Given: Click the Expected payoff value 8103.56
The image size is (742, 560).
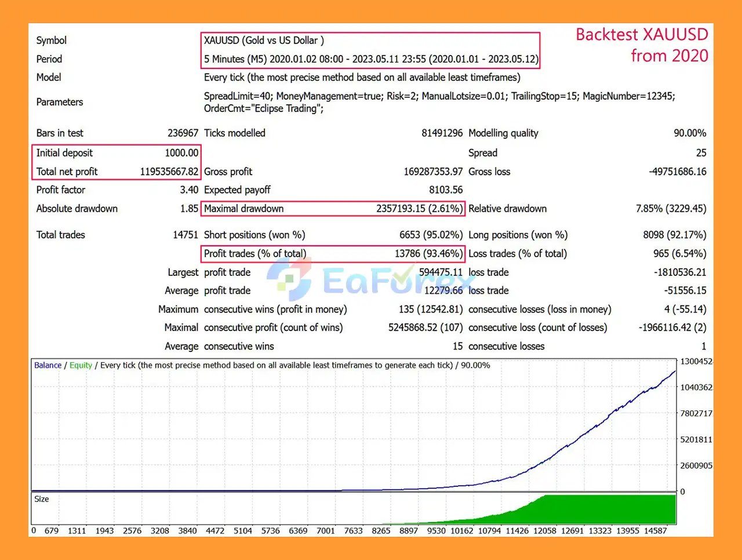Looking at the screenshot, I should [x=443, y=190].
